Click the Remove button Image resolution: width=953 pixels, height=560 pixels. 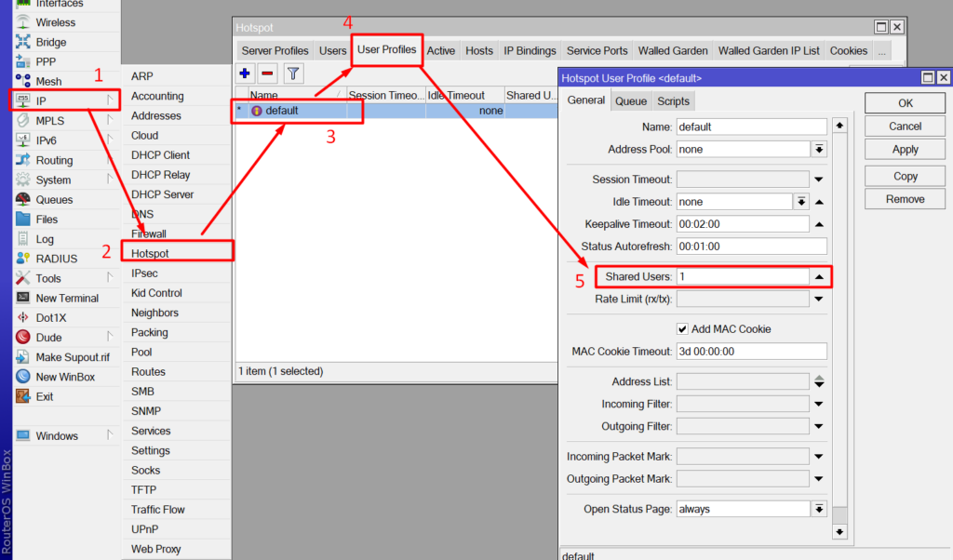[x=905, y=199]
